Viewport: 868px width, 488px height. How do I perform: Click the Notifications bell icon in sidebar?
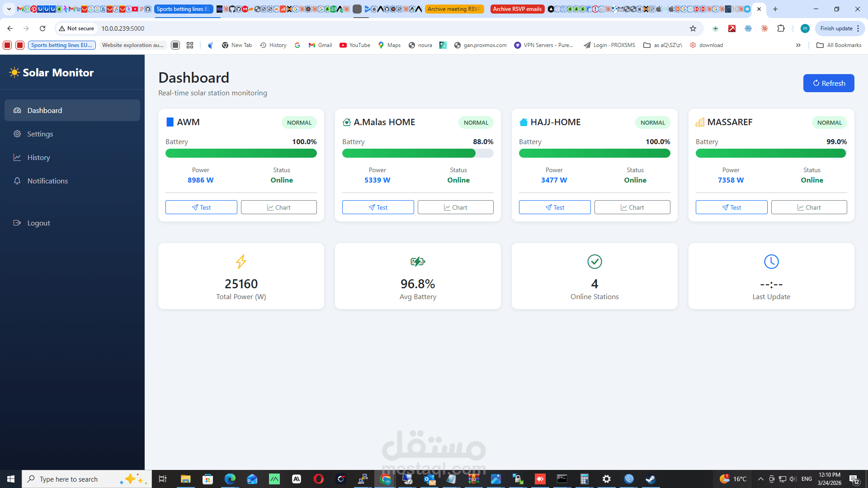(17, 181)
